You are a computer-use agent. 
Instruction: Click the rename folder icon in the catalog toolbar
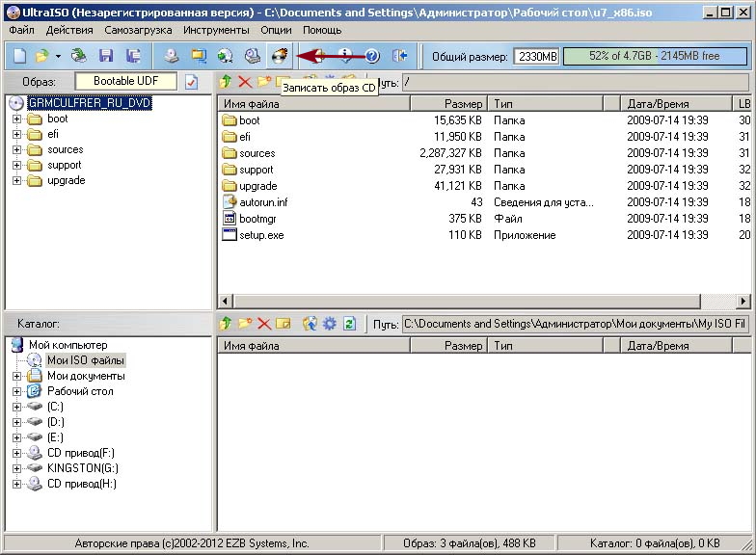point(283,324)
